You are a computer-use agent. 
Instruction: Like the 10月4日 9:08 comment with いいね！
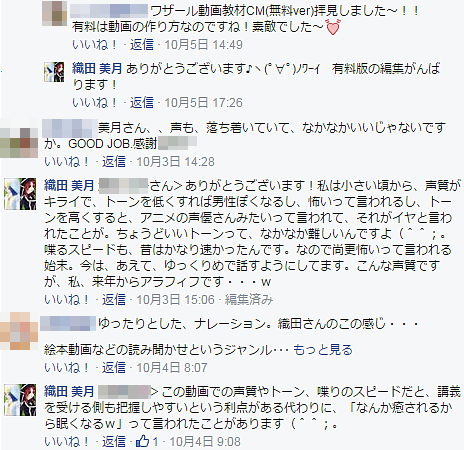point(67,442)
